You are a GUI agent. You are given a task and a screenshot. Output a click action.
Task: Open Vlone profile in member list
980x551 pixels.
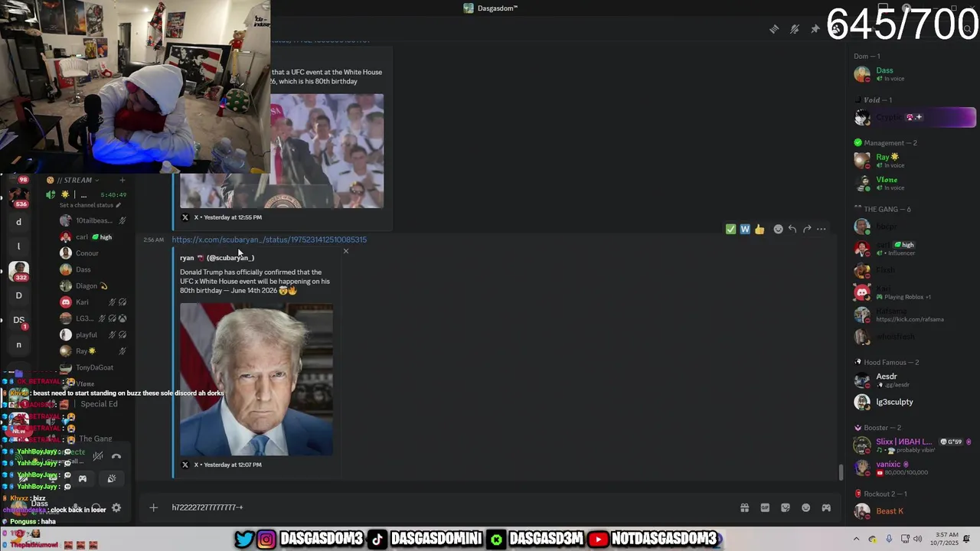(x=915, y=184)
